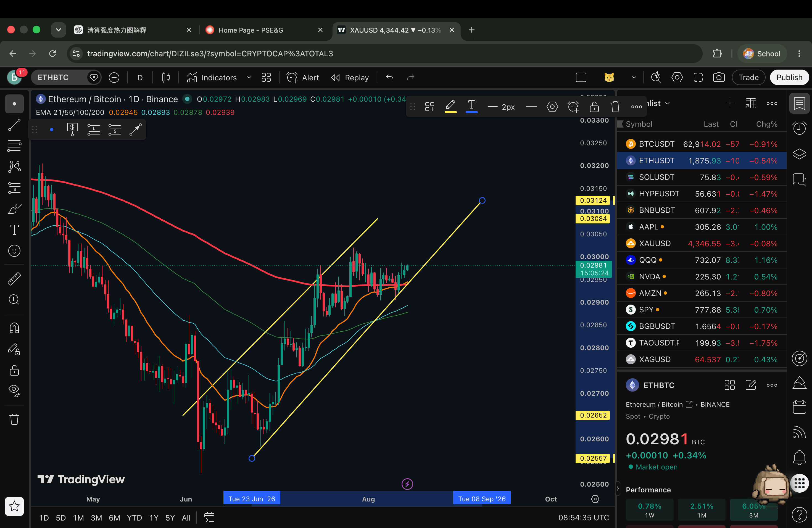This screenshot has width=812, height=528.
Task: Select NVDA in the watchlist
Action: click(x=702, y=277)
